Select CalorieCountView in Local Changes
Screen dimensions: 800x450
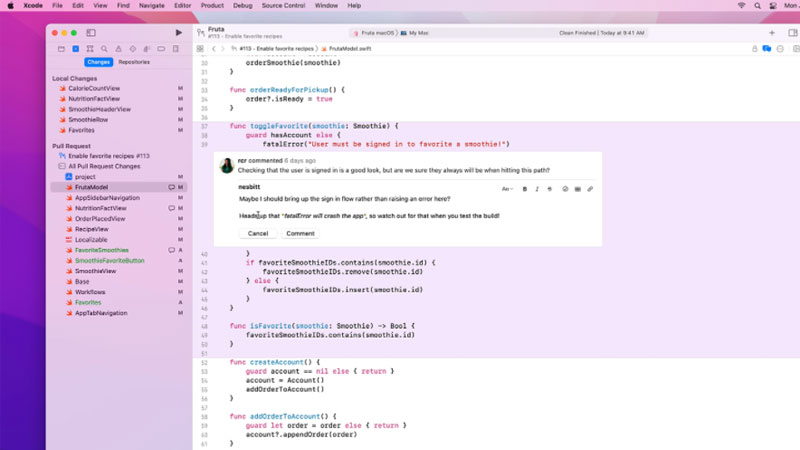coord(94,88)
